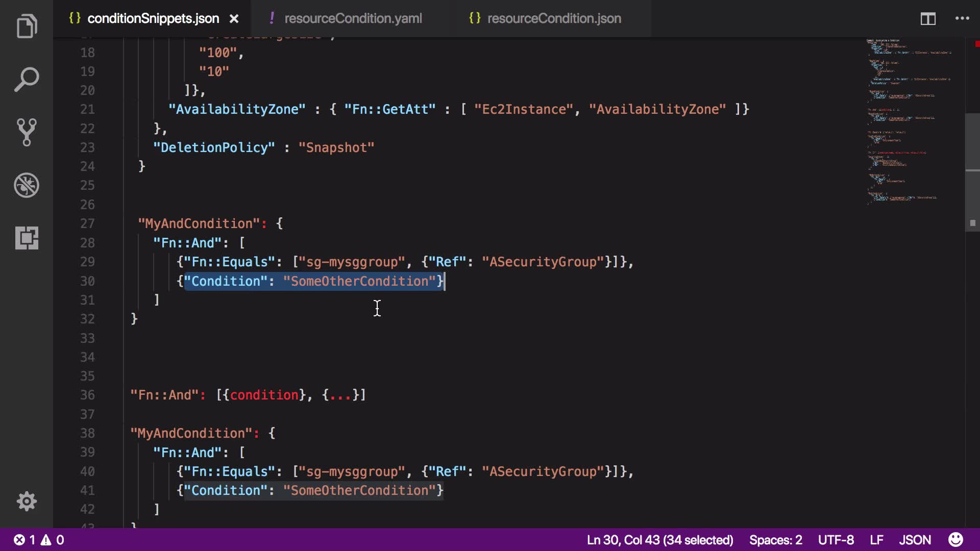Image resolution: width=980 pixels, height=551 pixels.
Task: Click the Split Editor icon
Action: [927, 19]
